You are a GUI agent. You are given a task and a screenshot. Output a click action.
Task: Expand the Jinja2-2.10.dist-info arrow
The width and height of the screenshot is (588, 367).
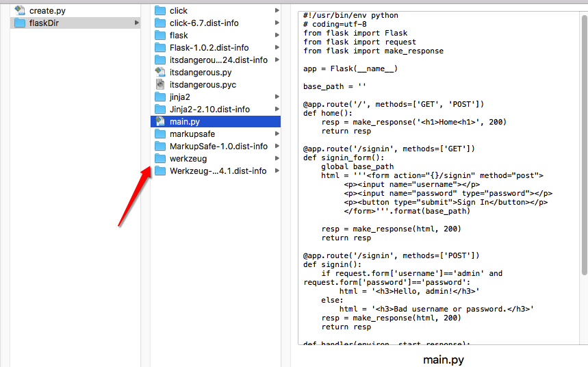277,109
